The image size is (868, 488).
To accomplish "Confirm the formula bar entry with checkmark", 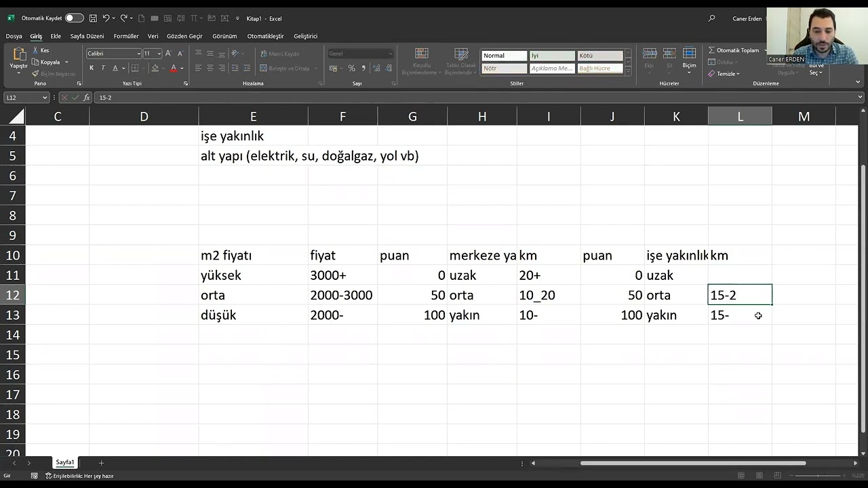I will coord(75,98).
